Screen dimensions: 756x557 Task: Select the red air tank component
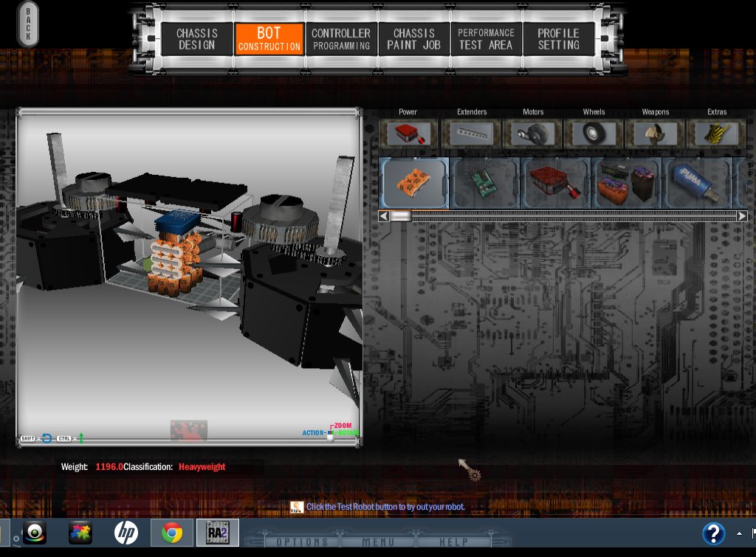click(555, 183)
